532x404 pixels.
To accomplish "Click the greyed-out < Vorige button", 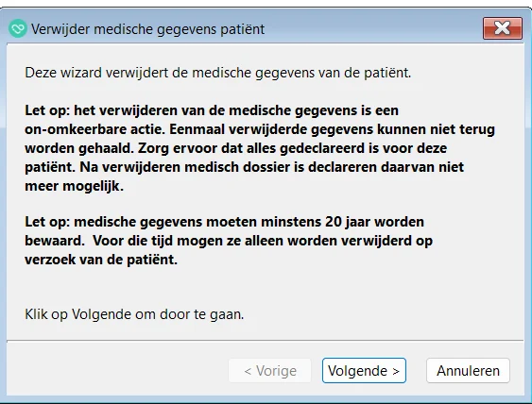I will [x=270, y=370].
